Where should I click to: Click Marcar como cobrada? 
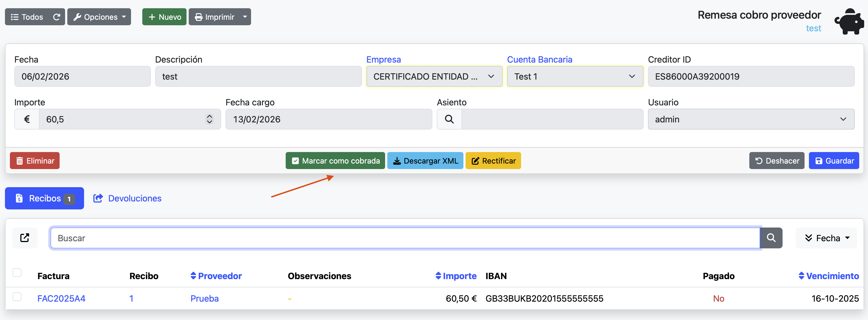(x=335, y=161)
